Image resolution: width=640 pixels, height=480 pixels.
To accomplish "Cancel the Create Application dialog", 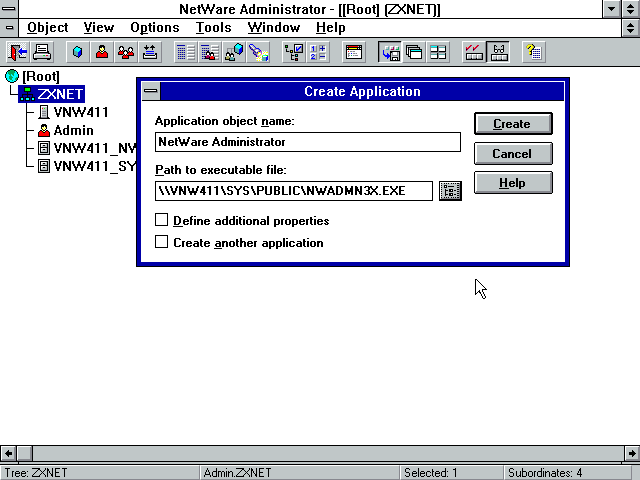I will pos(511,154).
